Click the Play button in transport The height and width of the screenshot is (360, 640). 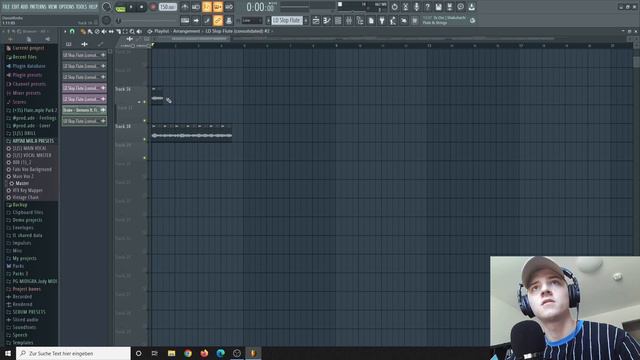click(x=131, y=7)
